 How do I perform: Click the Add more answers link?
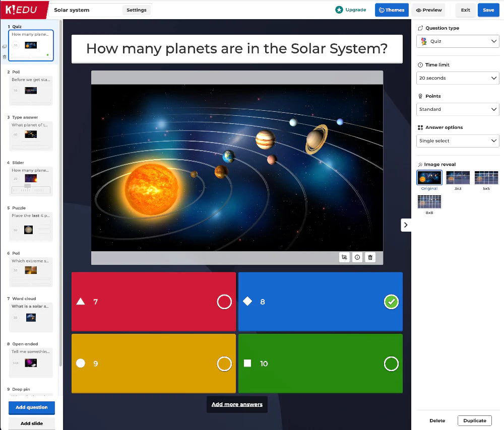pyautogui.click(x=237, y=404)
